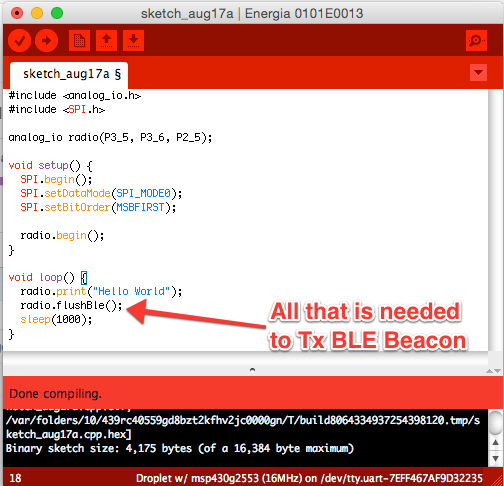Expand the editor using divider down arrow
The height and width of the screenshot is (486, 504).
point(497,371)
